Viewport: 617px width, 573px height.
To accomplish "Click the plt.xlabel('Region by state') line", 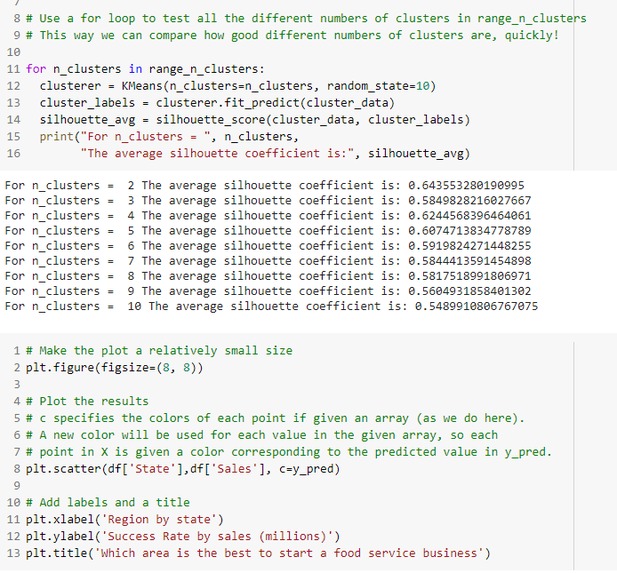I will pyautogui.click(x=124, y=519).
